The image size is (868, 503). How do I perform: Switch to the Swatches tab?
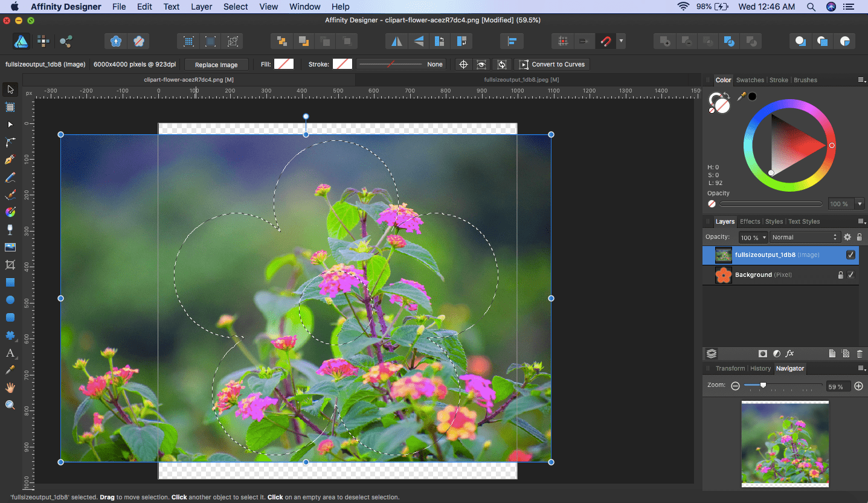(x=750, y=80)
